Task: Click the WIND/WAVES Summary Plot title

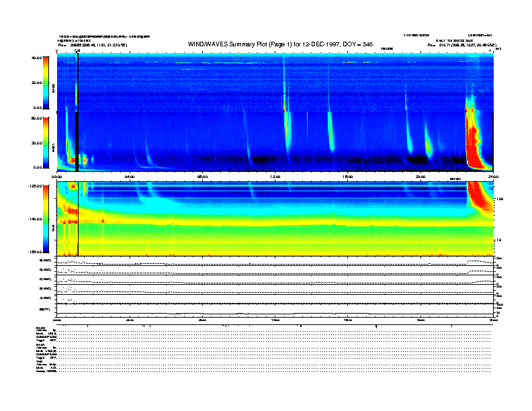Action: (280, 44)
